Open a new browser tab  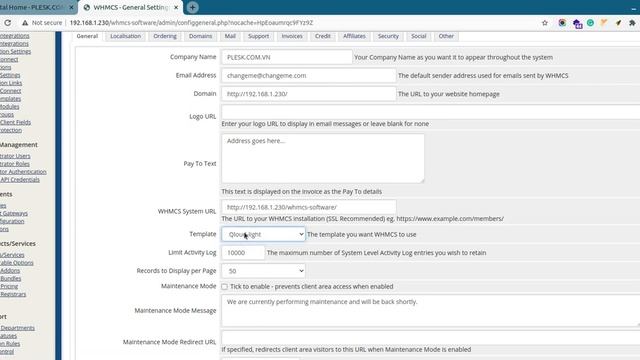[192, 7]
